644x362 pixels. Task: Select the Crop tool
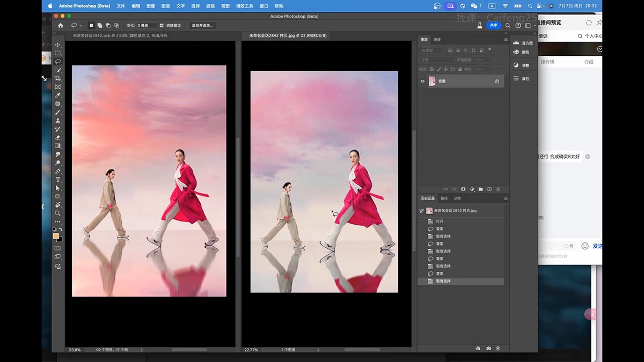pyautogui.click(x=57, y=78)
